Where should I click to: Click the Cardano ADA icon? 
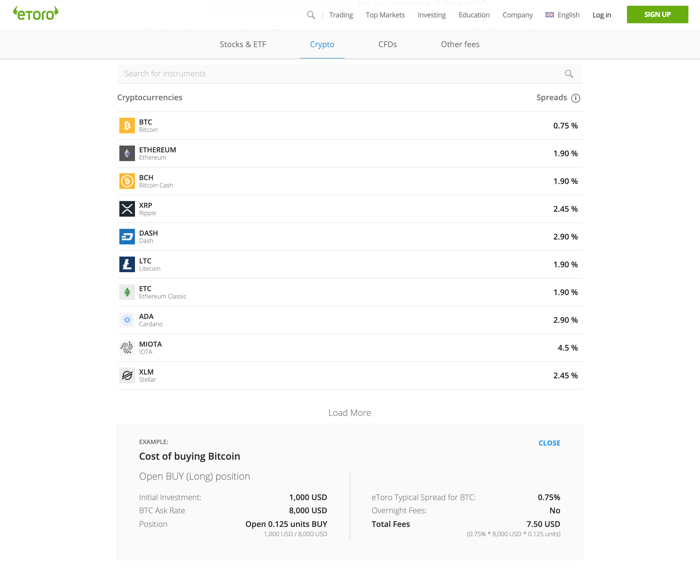click(x=127, y=320)
